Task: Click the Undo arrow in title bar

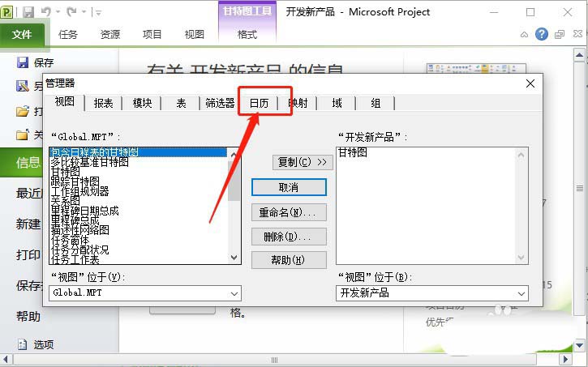Action: (x=46, y=12)
